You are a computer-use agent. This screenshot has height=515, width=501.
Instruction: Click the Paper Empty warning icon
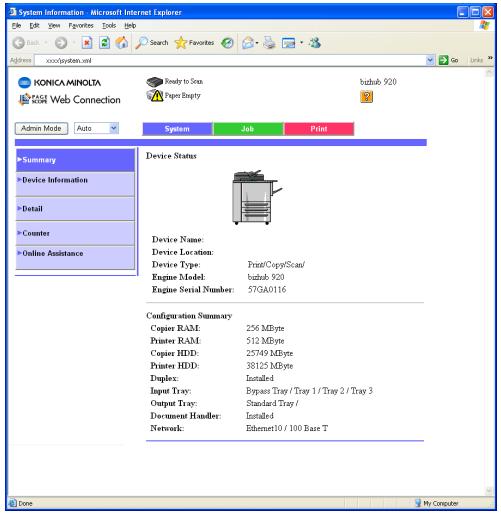[x=155, y=96]
